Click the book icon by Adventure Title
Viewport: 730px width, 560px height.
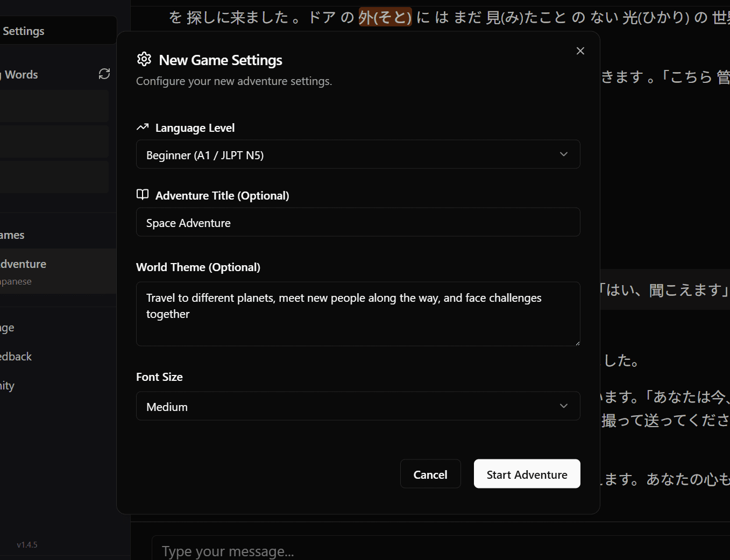(x=143, y=195)
